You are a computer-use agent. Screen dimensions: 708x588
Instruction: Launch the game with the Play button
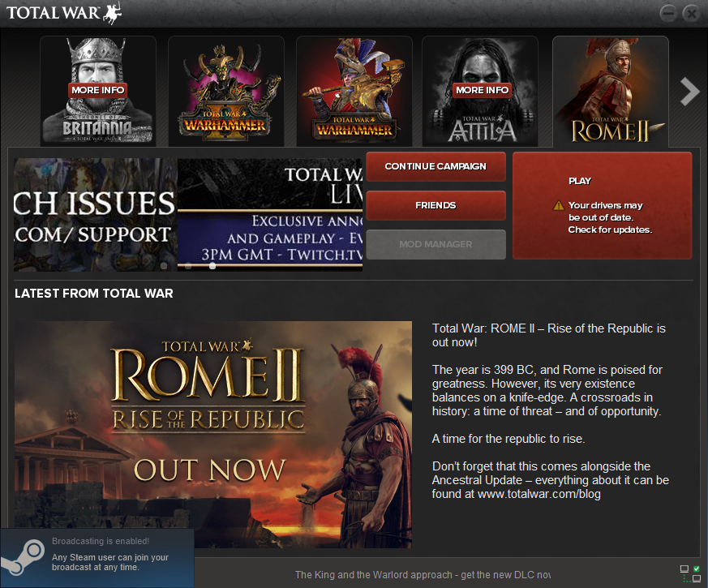pos(603,205)
